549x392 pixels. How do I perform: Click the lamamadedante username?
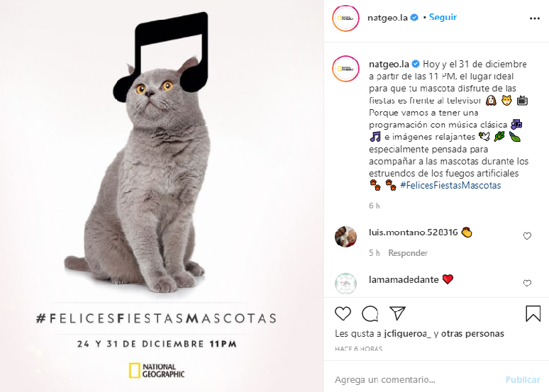pos(404,279)
